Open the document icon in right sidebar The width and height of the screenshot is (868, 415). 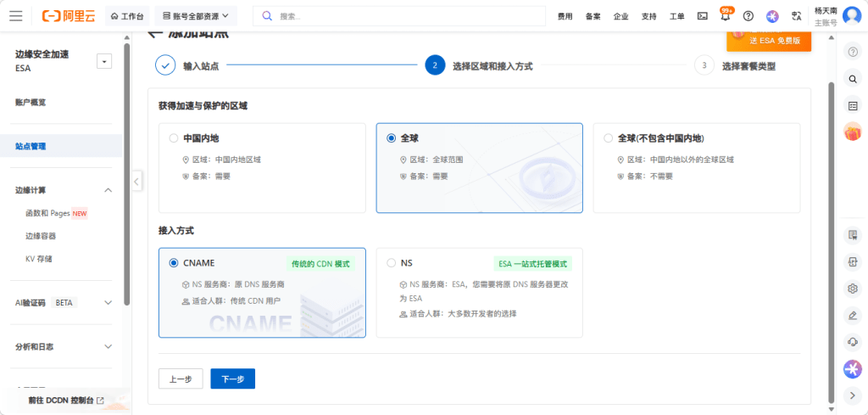(x=853, y=235)
